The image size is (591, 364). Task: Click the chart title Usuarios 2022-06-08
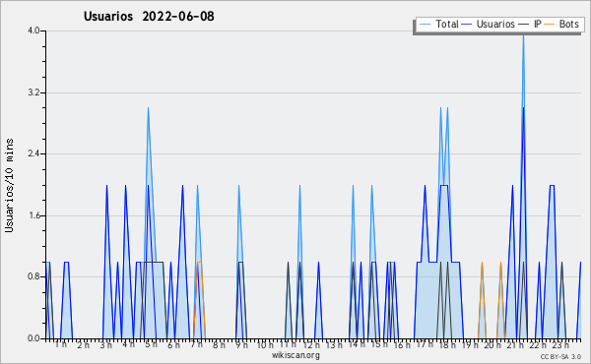coord(149,16)
